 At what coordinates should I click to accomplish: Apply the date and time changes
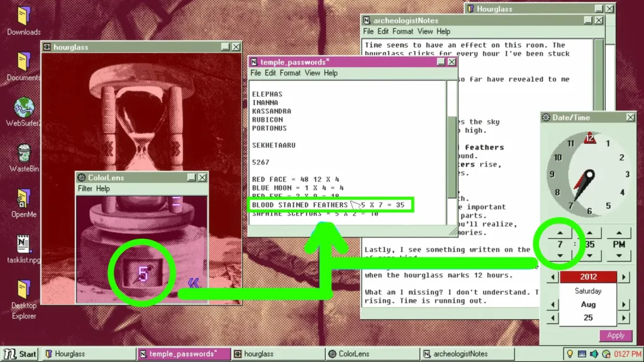[x=615, y=336]
